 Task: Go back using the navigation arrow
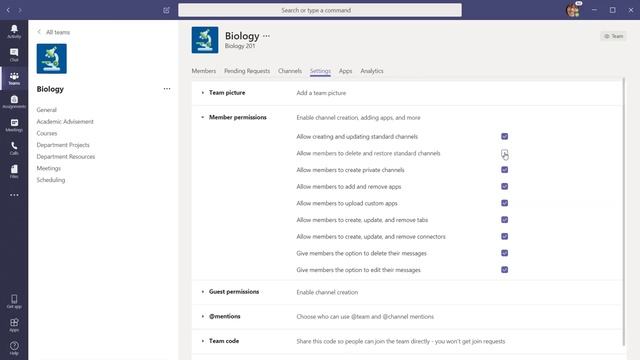(x=8, y=10)
